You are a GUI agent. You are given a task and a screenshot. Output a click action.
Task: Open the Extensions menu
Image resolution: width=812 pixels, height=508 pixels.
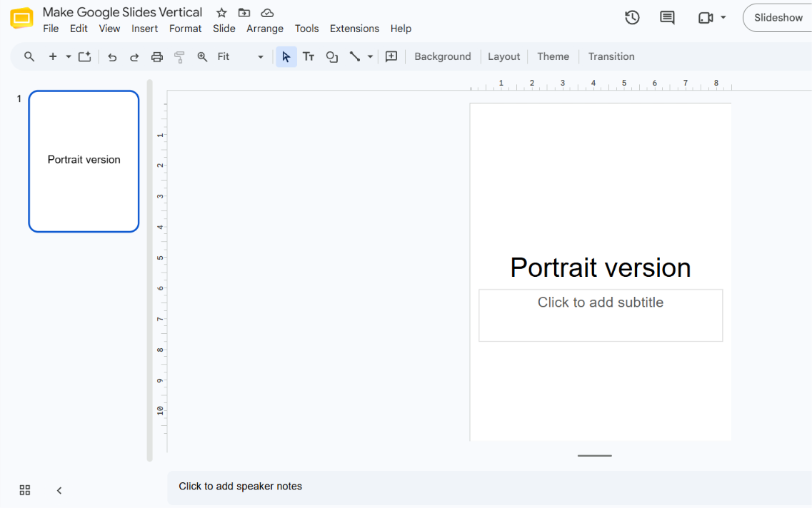(x=354, y=29)
